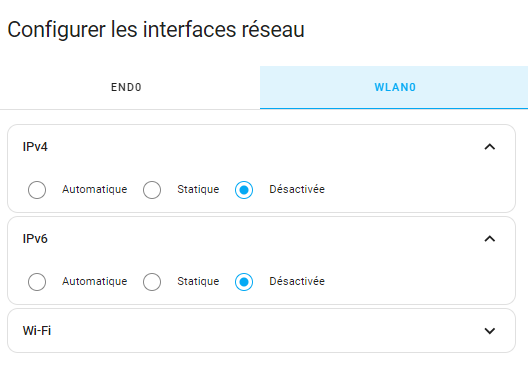Click the selected Désactivée radio under IPv4
The height and width of the screenshot is (368, 528).
244,190
